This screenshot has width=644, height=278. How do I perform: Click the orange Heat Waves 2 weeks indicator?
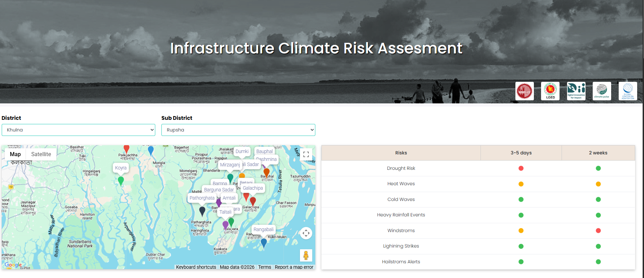598,184
